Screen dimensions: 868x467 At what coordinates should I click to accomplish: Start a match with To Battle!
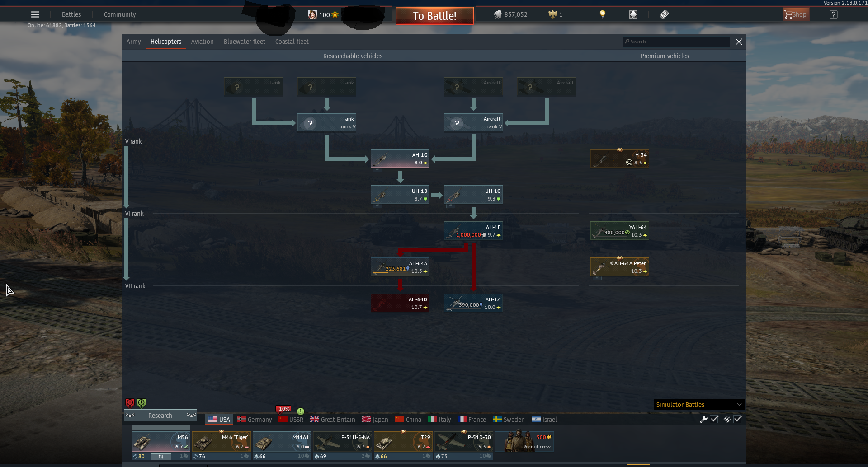(434, 16)
